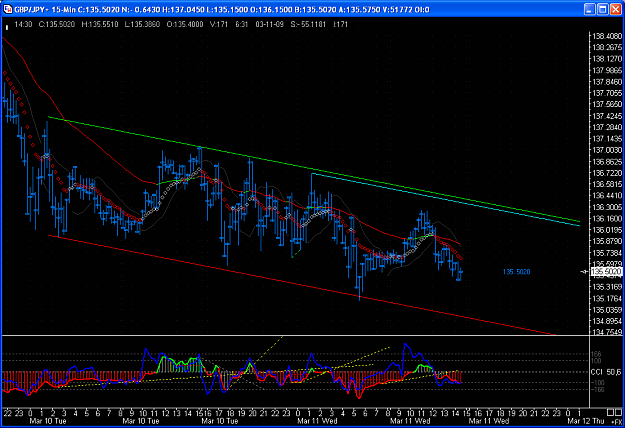Click the 137.8460 price axis label
This screenshot has width=625, height=428.
click(x=607, y=82)
